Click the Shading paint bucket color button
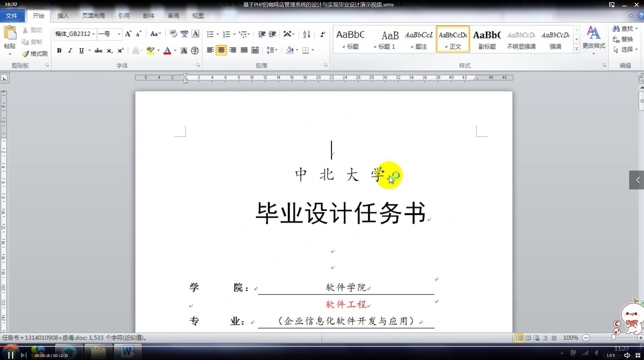This screenshot has width=644, height=360. tap(290, 50)
